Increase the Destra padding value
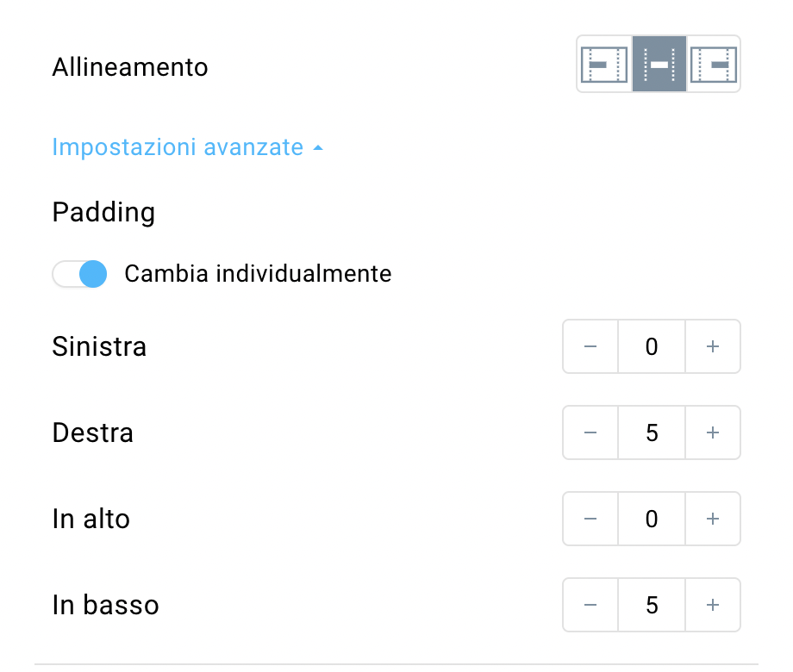The width and height of the screenshot is (793, 672). [713, 432]
